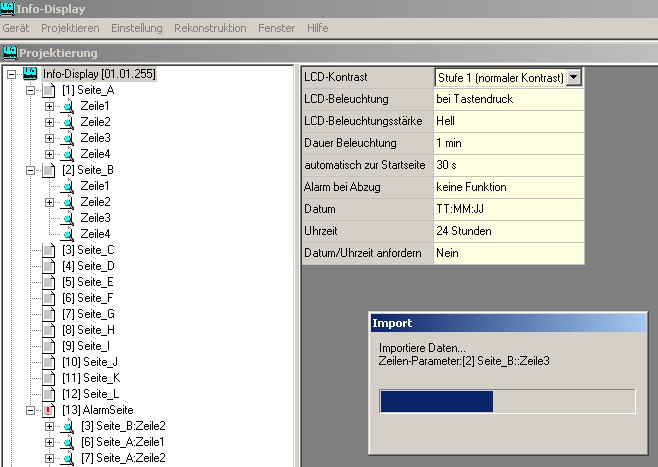Click the Zeile3 icon under Seite_B
Screen dimensions: 658x467
pyautogui.click(x=67, y=218)
